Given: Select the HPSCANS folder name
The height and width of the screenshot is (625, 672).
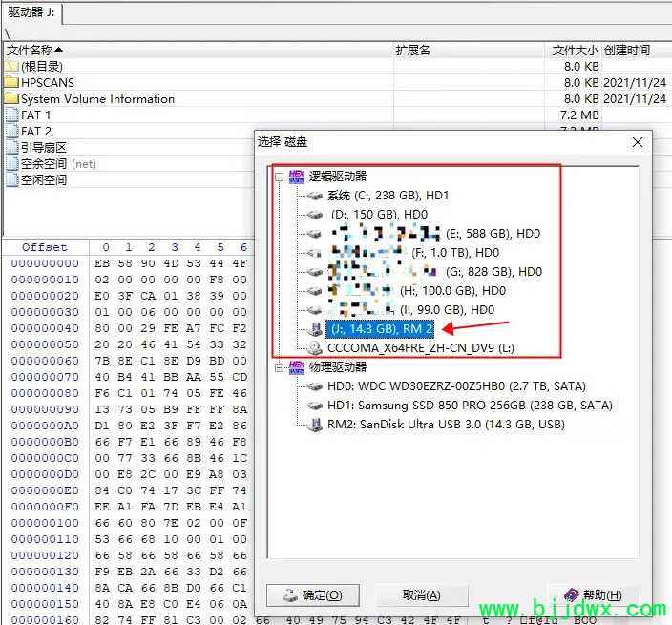Looking at the screenshot, I should (48, 82).
